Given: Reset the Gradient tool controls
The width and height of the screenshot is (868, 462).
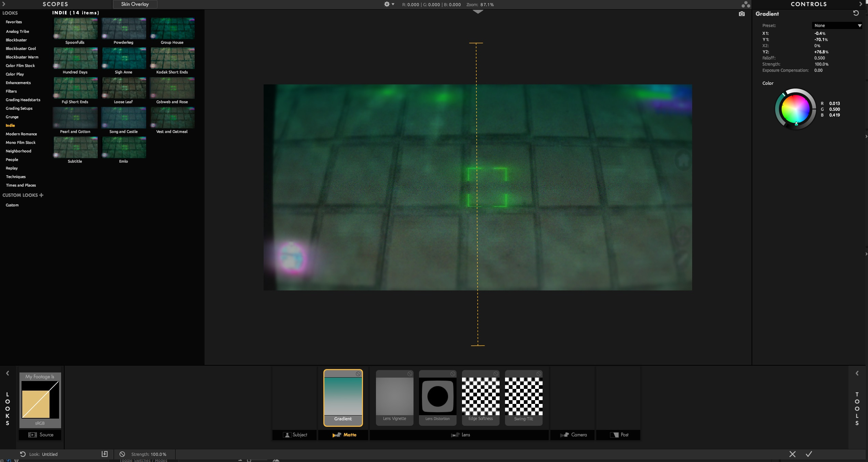Looking at the screenshot, I should click(856, 13).
